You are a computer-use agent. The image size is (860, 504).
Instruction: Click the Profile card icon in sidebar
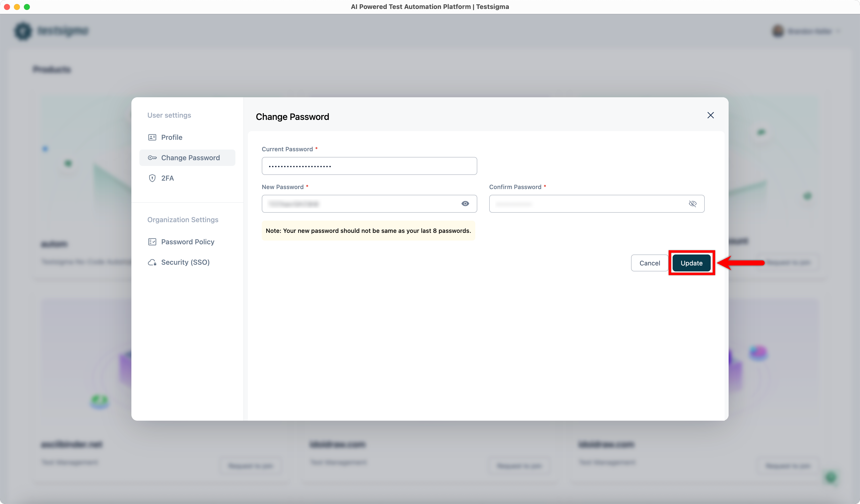pos(152,137)
